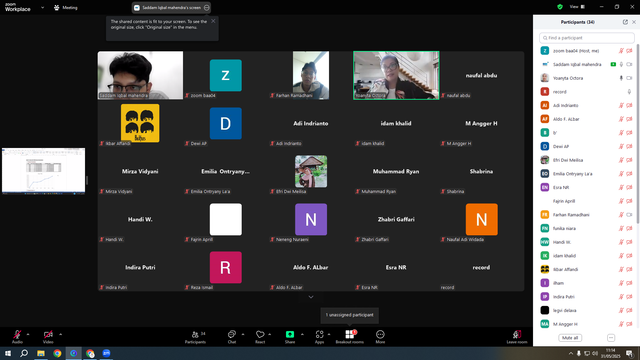Screen dimensions: 640x360
Task: Toggle muted mic for Dewi AP
Action: click(x=621, y=147)
